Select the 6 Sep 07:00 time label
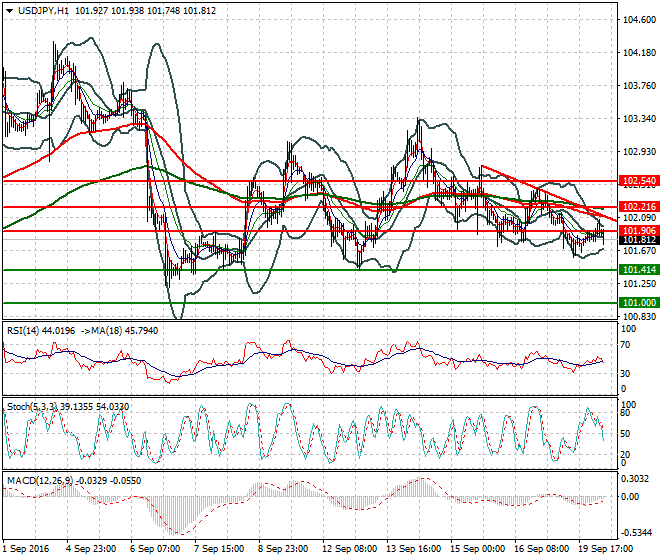Screen dimensions: 660x560 (154, 549)
